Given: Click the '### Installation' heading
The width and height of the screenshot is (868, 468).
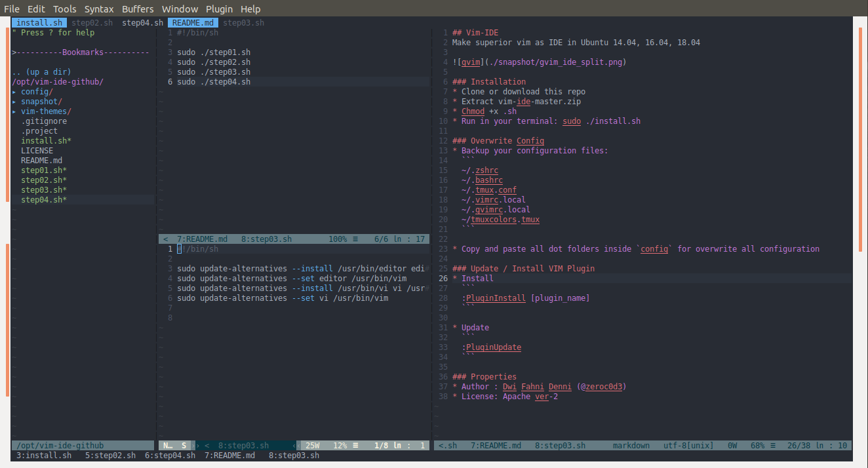Looking at the screenshot, I should pos(489,82).
